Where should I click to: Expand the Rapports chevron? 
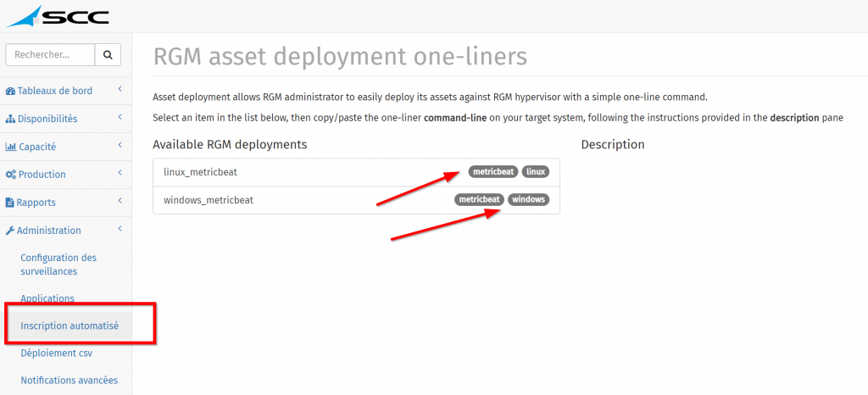point(120,201)
